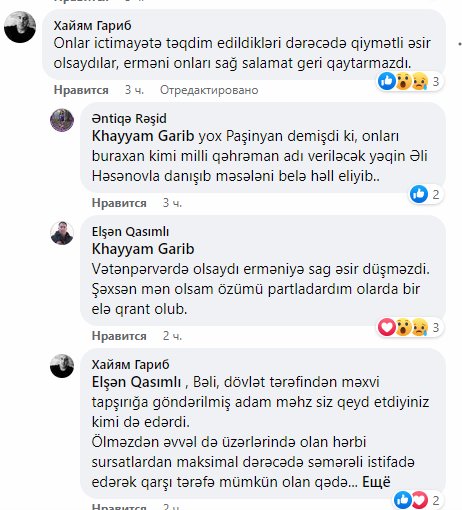Click the sad emoji on the first comment's reactions
The height and width of the screenshot is (510, 462).
420,81
